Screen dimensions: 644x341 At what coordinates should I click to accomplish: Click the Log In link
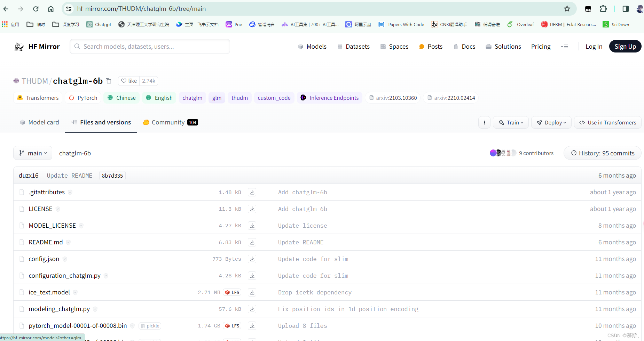tap(594, 47)
